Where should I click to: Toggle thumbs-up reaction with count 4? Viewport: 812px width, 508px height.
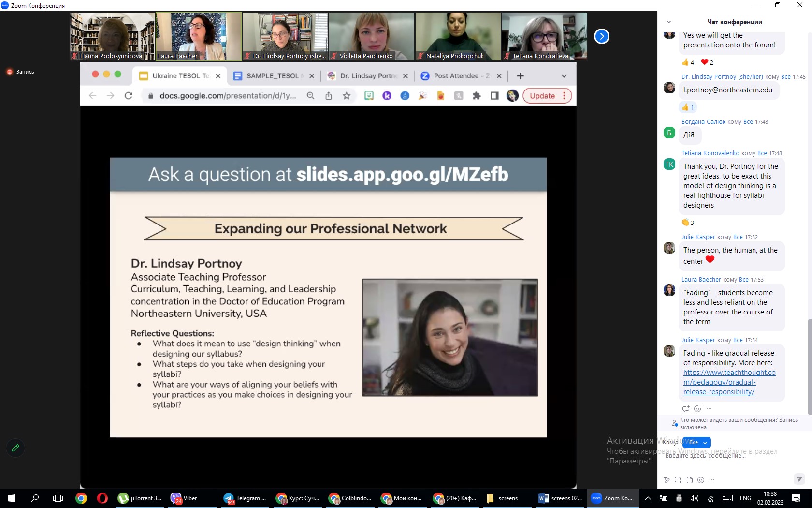tap(688, 62)
